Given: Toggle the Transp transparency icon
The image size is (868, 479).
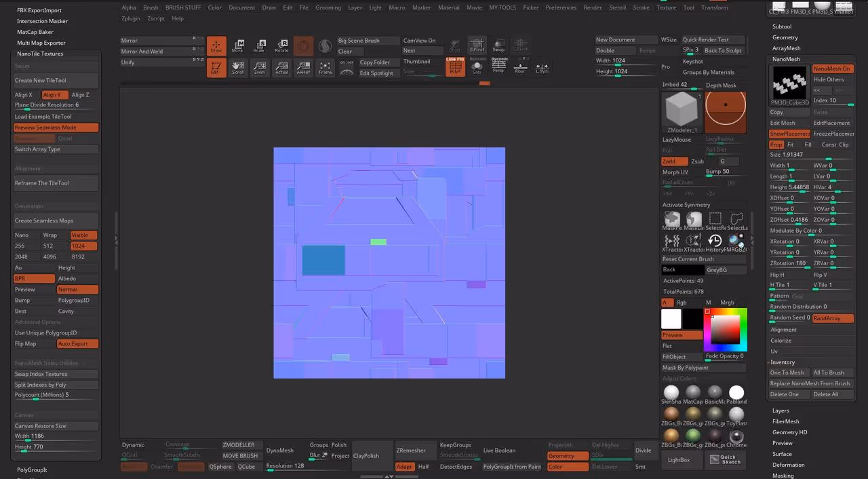Looking at the screenshot, I should pos(498,45).
